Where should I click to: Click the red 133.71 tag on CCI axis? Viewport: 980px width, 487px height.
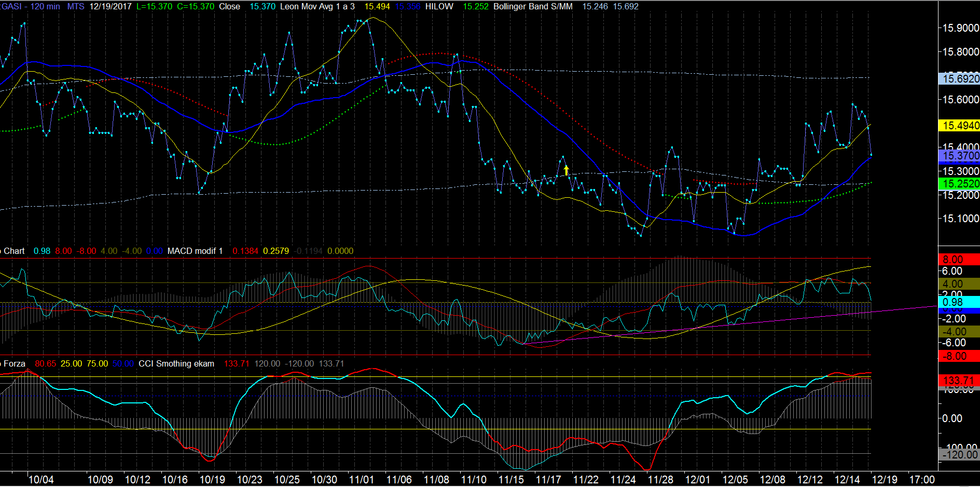pos(959,381)
